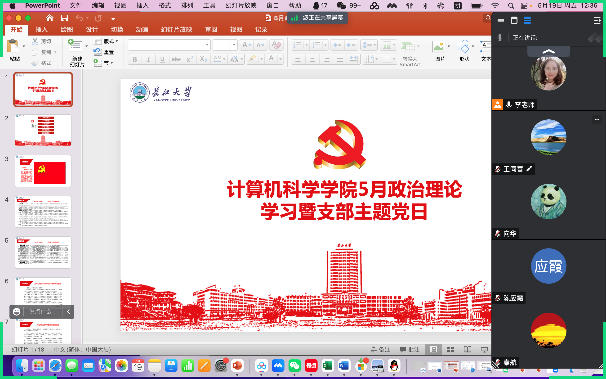Toggle Bold formatting button
This screenshot has width=606, height=379.
(134, 59)
